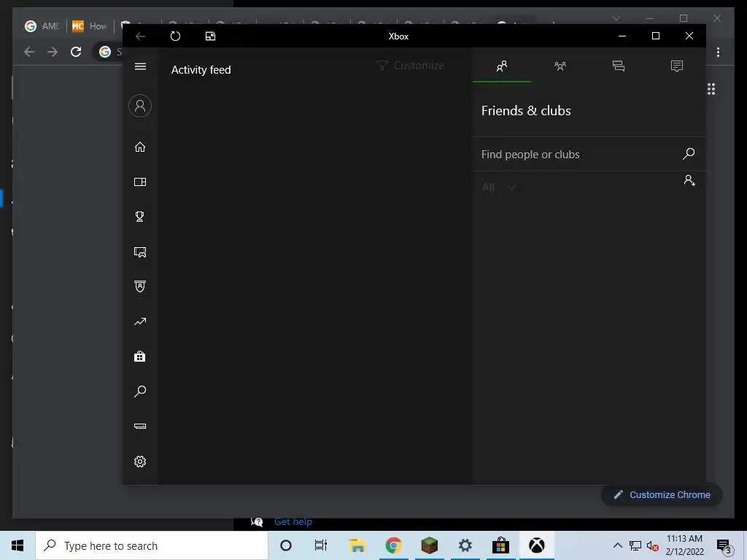
Task: Click the add friend suggestions icon
Action: click(689, 180)
